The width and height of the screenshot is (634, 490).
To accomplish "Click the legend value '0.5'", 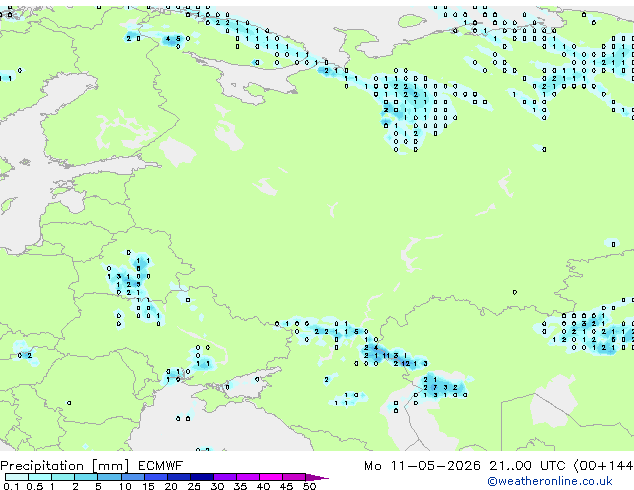I will pos(34,486).
